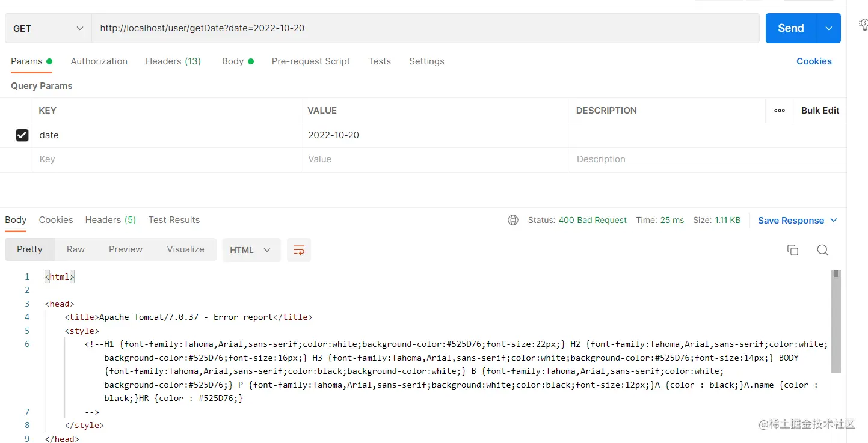Open the GET method dropdown
868x443 pixels.
coord(48,28)
